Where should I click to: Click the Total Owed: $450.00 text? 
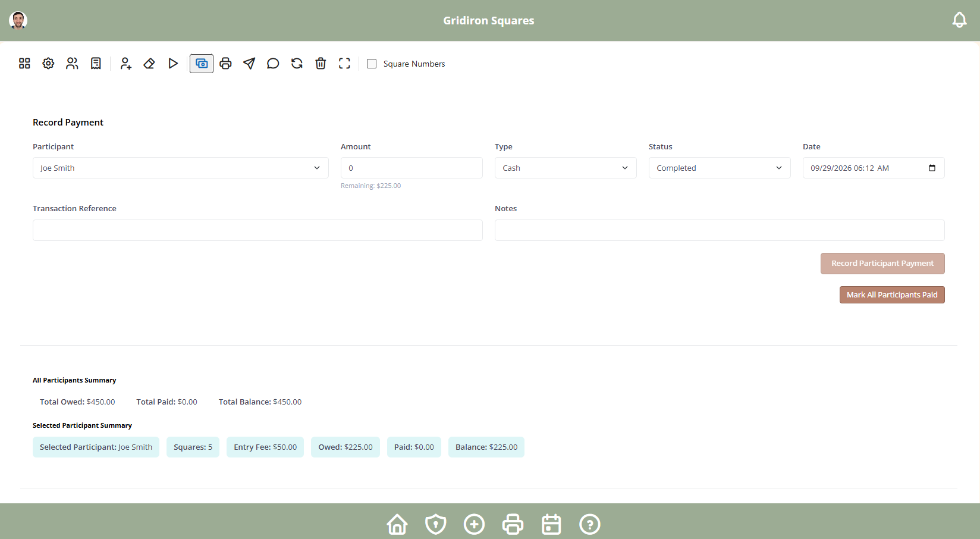pyautogui.click(x=77, y=402)
